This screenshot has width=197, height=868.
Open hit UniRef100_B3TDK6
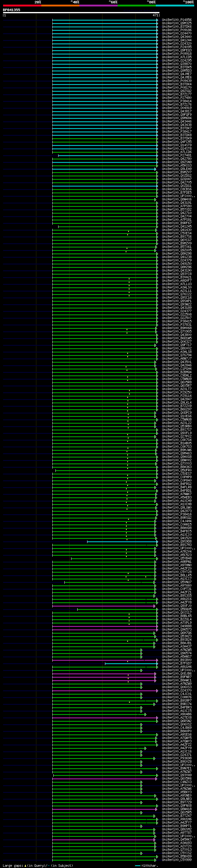point(177,26)
